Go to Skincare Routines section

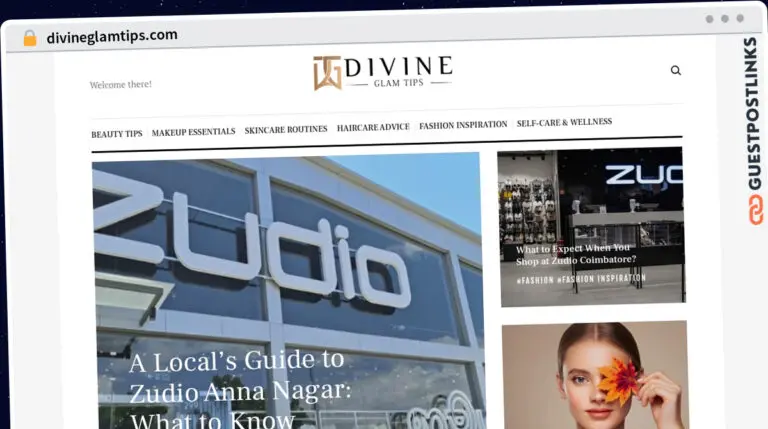point(286,129)
